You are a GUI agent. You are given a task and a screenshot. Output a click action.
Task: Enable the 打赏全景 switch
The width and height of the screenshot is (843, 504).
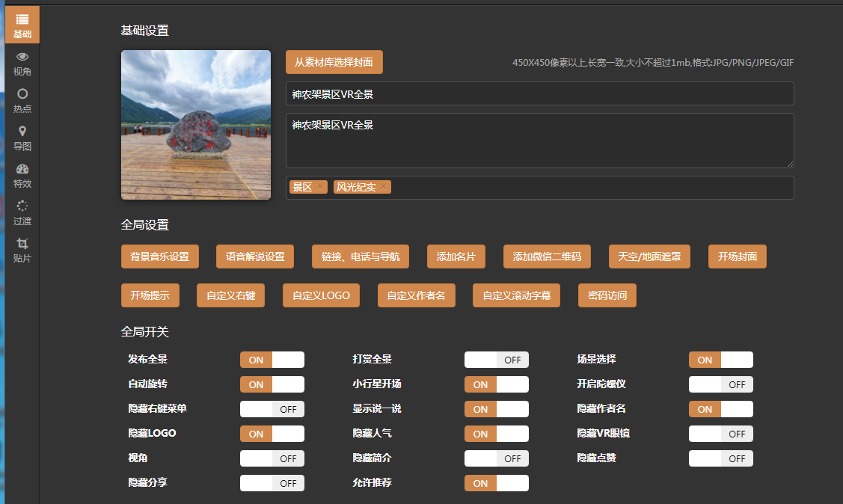[x=496, y=360]
